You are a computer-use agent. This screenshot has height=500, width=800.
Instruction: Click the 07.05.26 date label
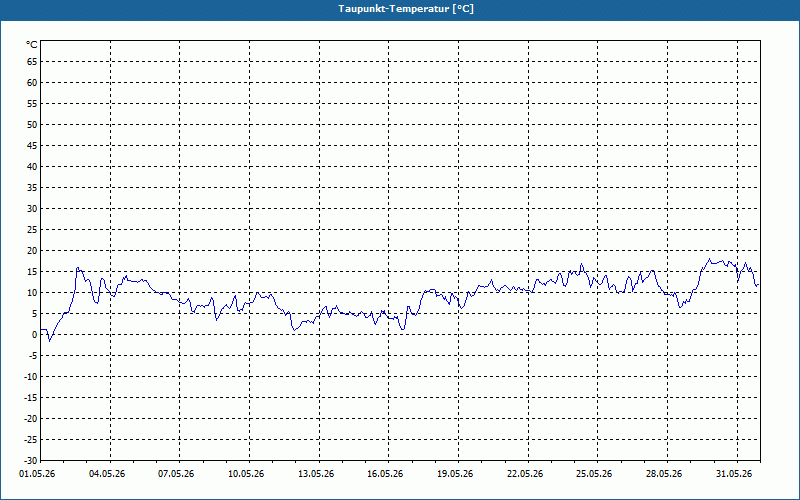tap(176, 474)
